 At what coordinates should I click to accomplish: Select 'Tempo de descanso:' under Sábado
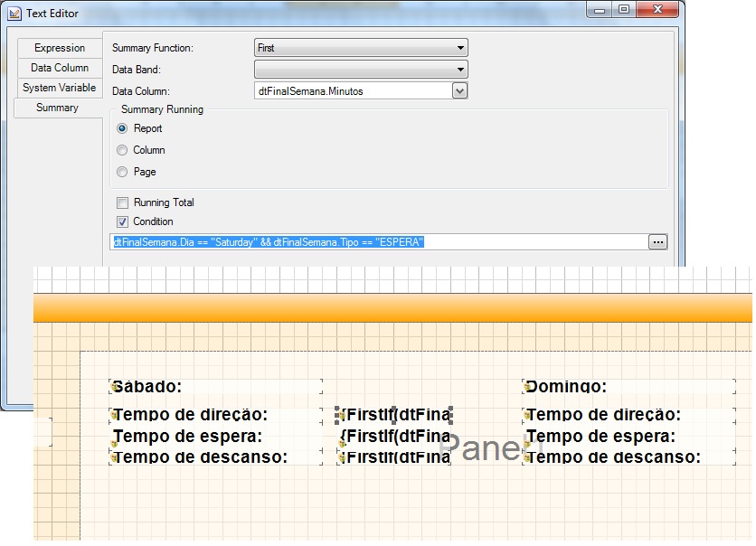click(x=215, y=457)
